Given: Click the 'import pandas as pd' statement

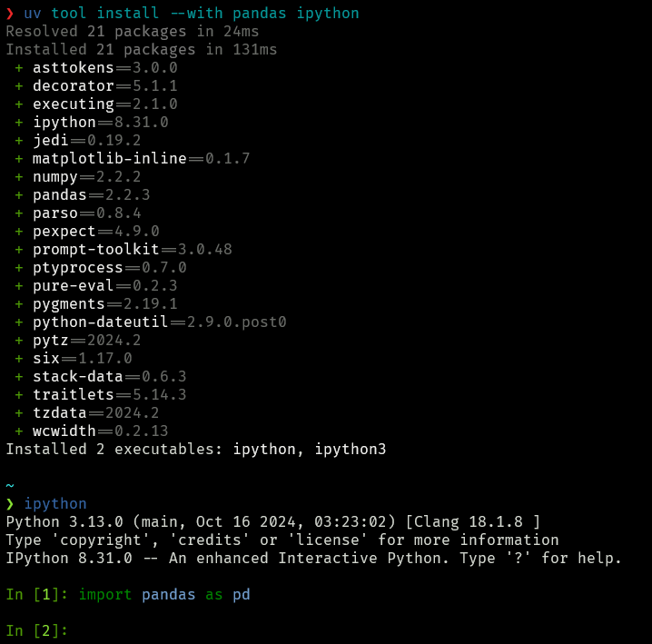Looking at the screenshot, I should point(164,594).
